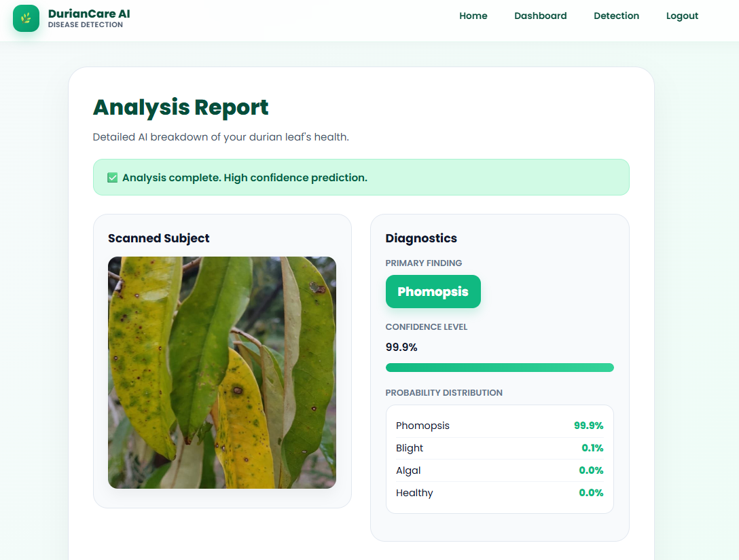Click the 'CONFIDENCE LEVEL' label
Viewport: 739px width, 560px height.
427,327
